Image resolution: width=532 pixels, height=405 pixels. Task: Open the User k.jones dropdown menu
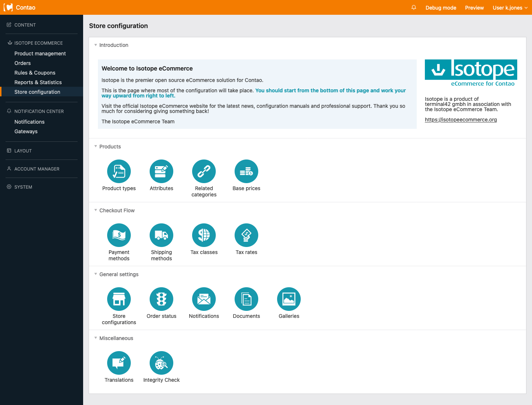click(x=510, y=8)
